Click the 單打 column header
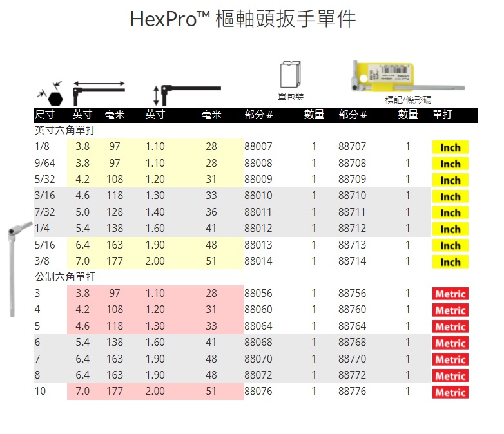 (441, 115)
